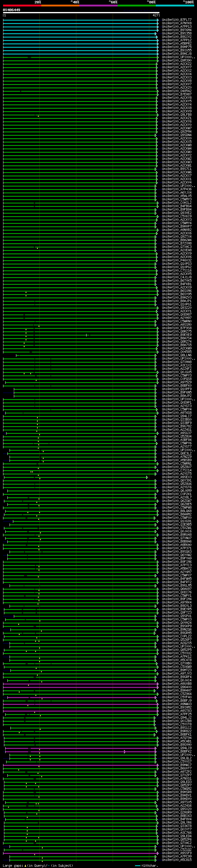Click the purple ~60% legend color segment
Viewport: 197px width, 868px height.
99,6
